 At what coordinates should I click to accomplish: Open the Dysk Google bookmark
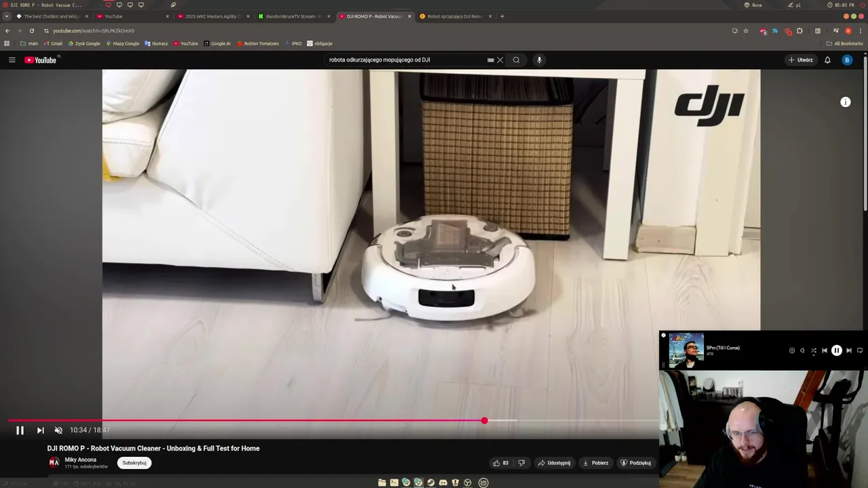tap(84, 43)
